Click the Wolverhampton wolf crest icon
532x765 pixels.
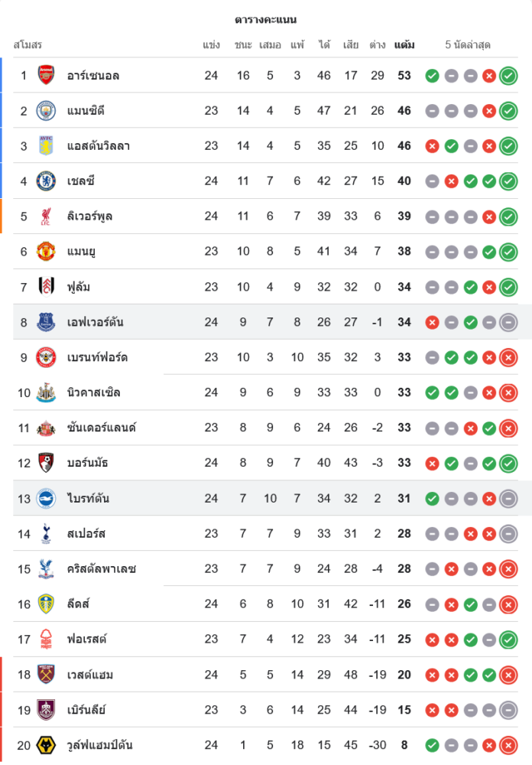point(47,745)
